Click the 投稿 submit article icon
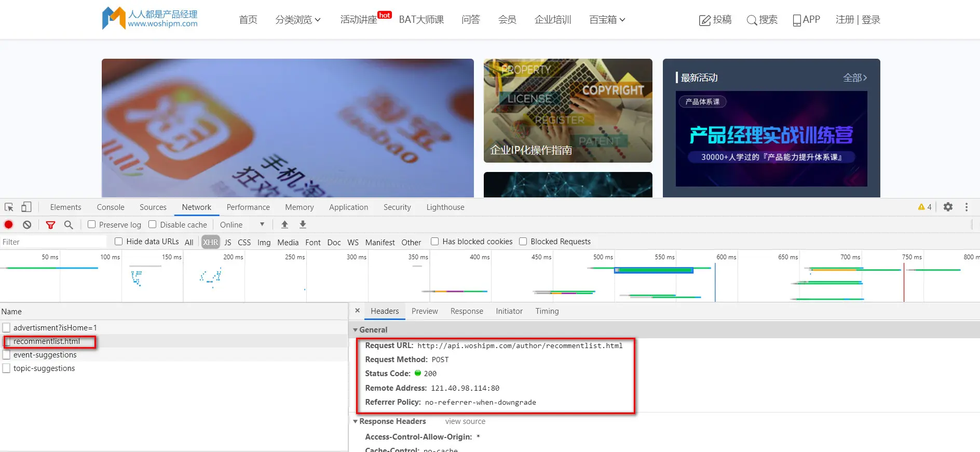The image size is (980, 452). tap(704, 20)
